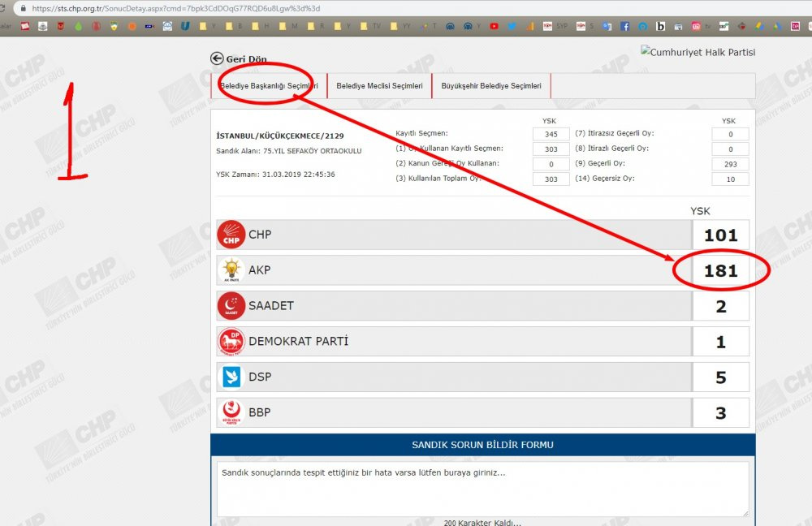
Task: Switch to Belediye Meclisi Seçimleri tab
Action: coord(379,86)
